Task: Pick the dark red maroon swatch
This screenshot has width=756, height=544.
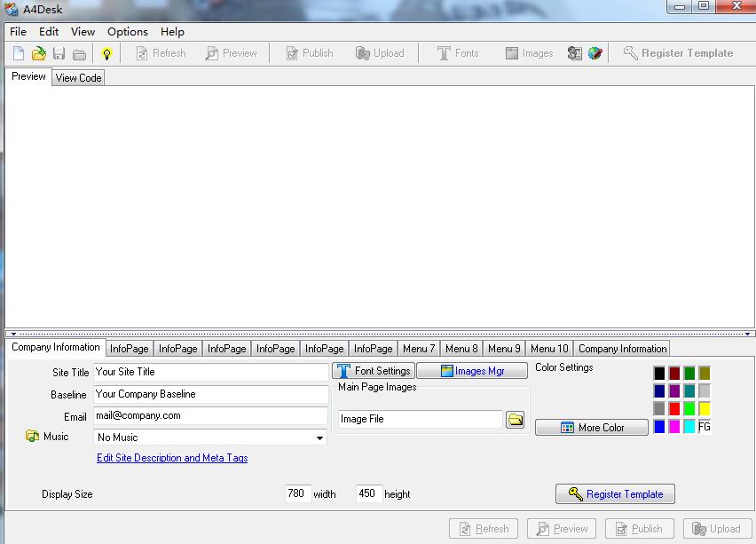Action: click(674, 373)
